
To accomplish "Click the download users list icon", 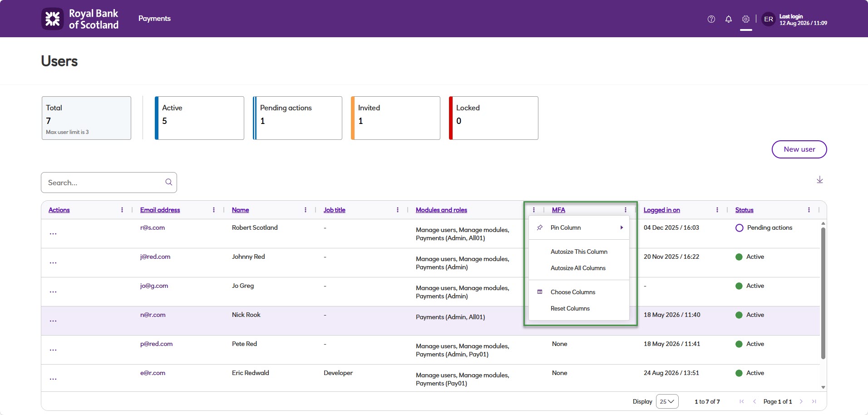I will pos(820,180).
